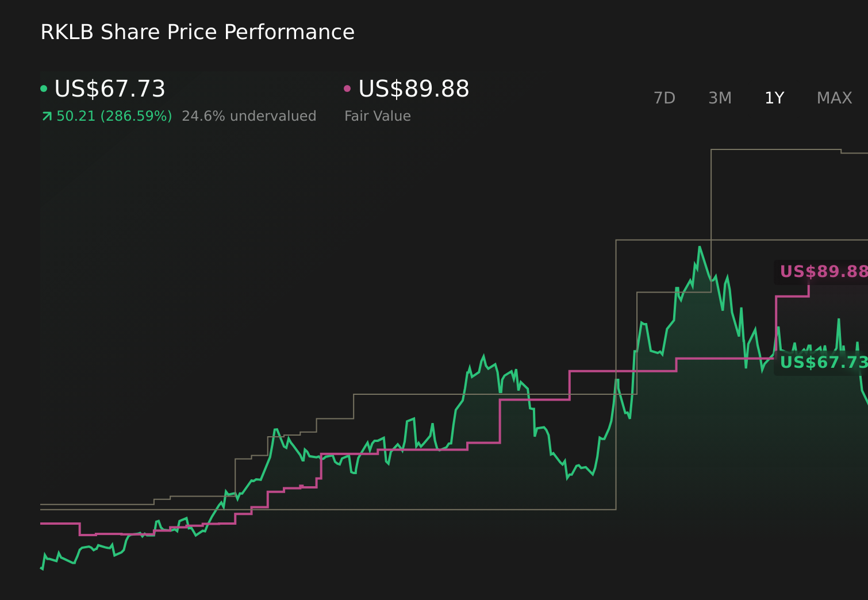Click the green price performance line
Screen dimensions: 868x600
pos(483,356)
